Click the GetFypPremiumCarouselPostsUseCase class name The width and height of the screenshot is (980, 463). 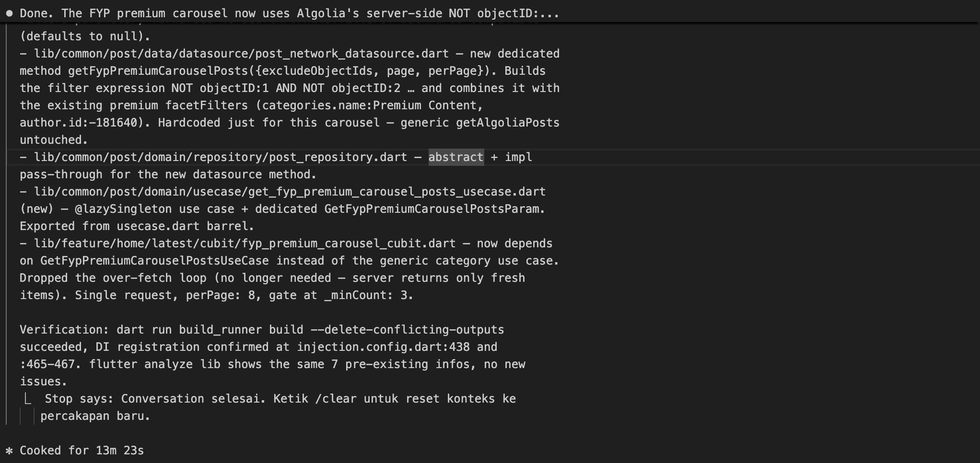154,261
